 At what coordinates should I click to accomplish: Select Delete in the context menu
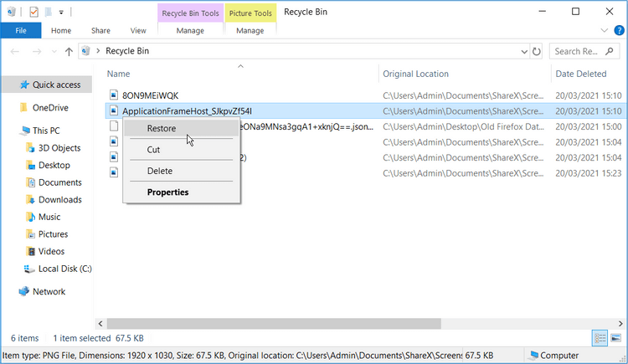click(x=160, y=171)
